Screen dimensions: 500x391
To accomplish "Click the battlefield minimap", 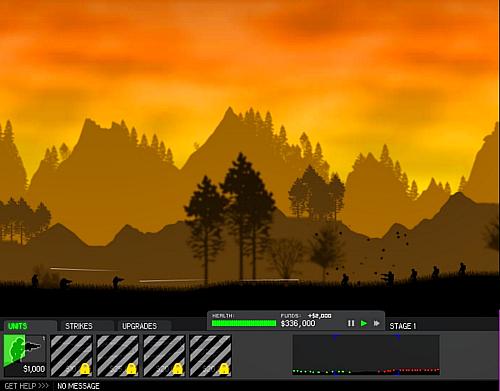I will pos(366,355).
